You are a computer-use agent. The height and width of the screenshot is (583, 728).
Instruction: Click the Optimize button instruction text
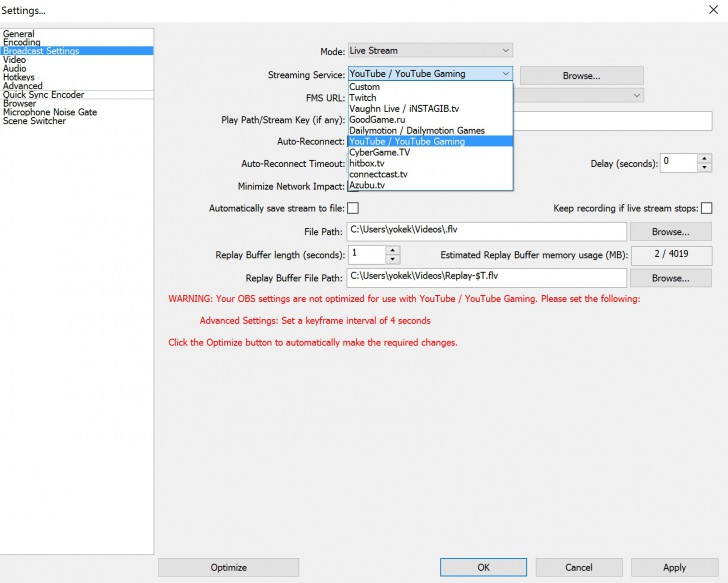tap(312, 343)
